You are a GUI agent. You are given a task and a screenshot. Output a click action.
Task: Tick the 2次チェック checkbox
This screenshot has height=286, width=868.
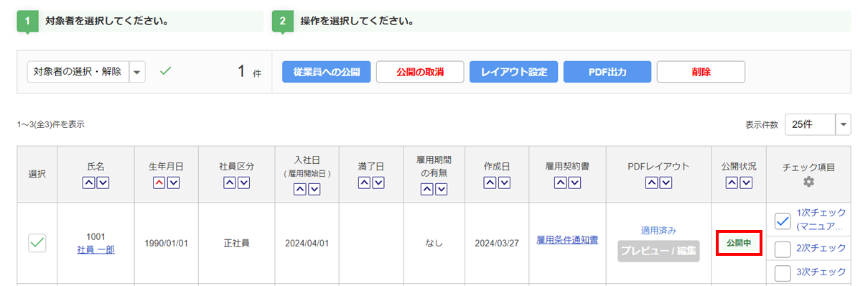(x=783, y=249)
